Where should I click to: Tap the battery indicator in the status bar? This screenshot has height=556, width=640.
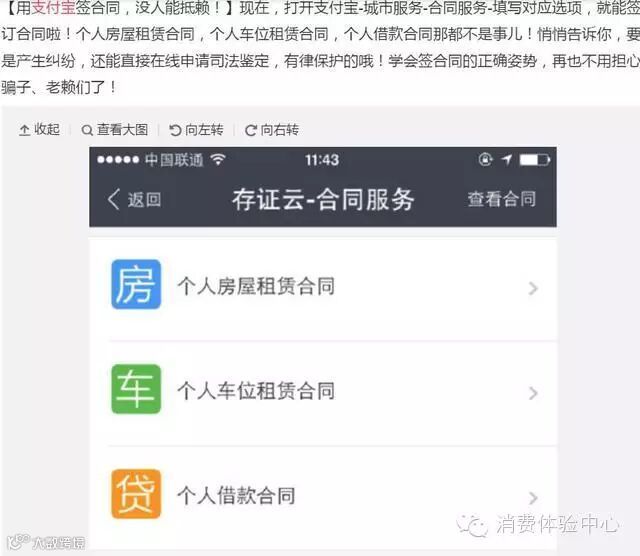point(535,160)
